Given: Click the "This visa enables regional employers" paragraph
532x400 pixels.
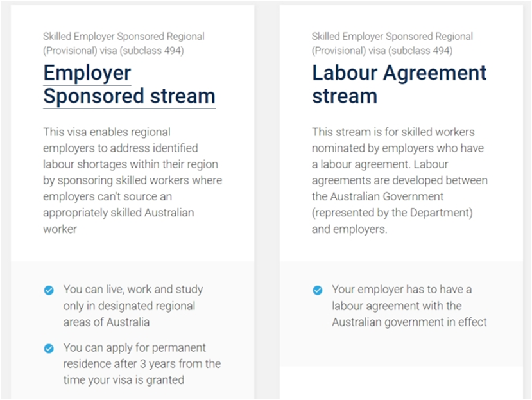Looking at the screenshot, I should coord(132,180).
